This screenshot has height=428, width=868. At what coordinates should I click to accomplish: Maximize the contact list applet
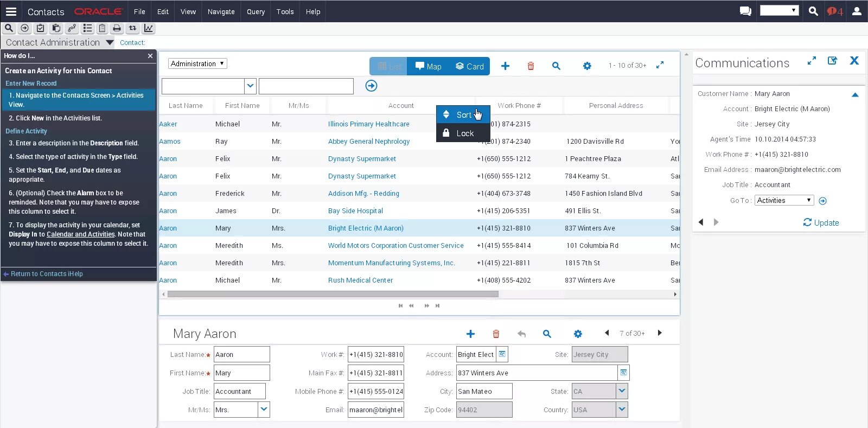click(x=660, y=65)
